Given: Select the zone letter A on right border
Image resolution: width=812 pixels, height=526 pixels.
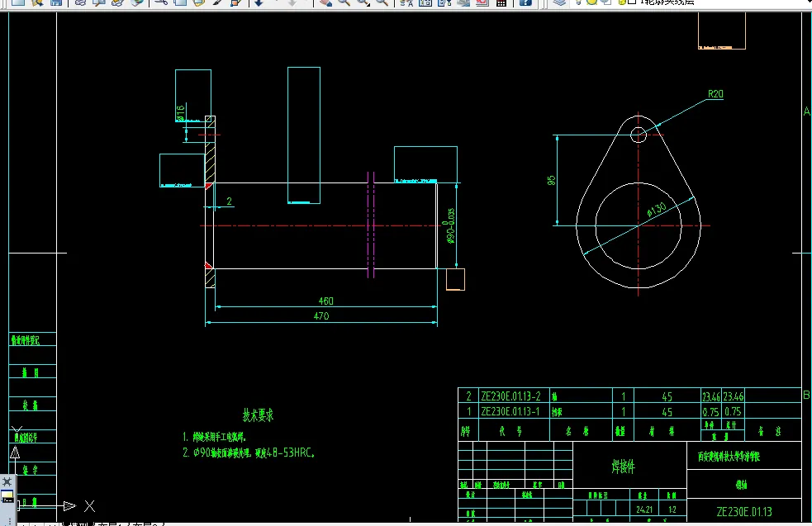Looking at the screenshot, I should [x=806, y=111].
